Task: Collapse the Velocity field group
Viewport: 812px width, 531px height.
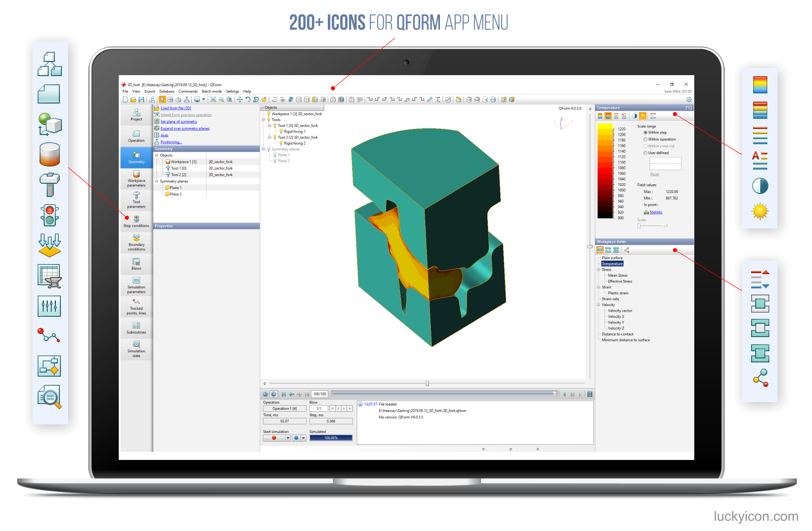Action: point(598,305)
